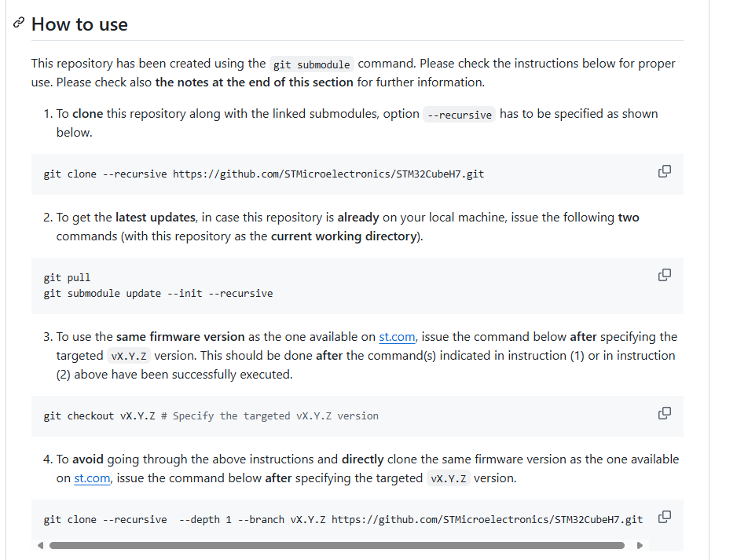Click the right arrow of the horizontal scrollbar

click(x=640, y=545)
